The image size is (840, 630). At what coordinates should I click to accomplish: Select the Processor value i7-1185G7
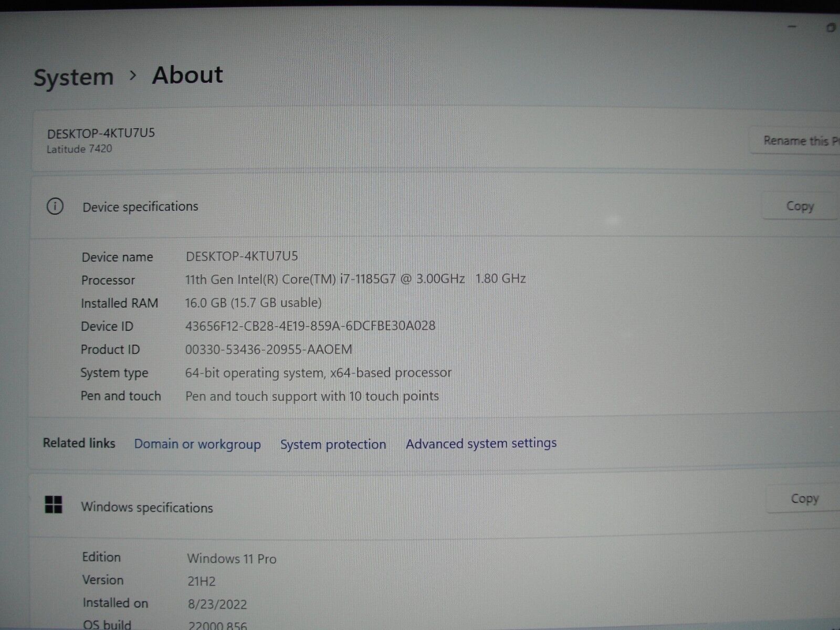(x=355, y=279)
